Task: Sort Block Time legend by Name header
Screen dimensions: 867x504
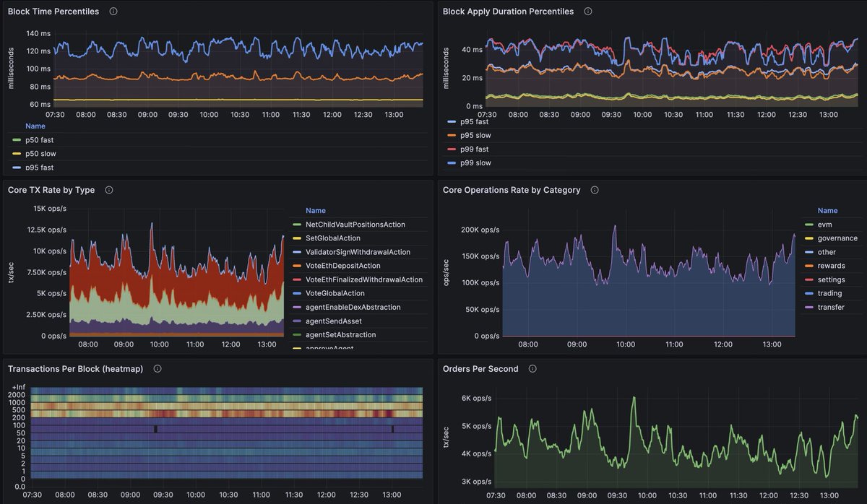Action: [35, 126]
